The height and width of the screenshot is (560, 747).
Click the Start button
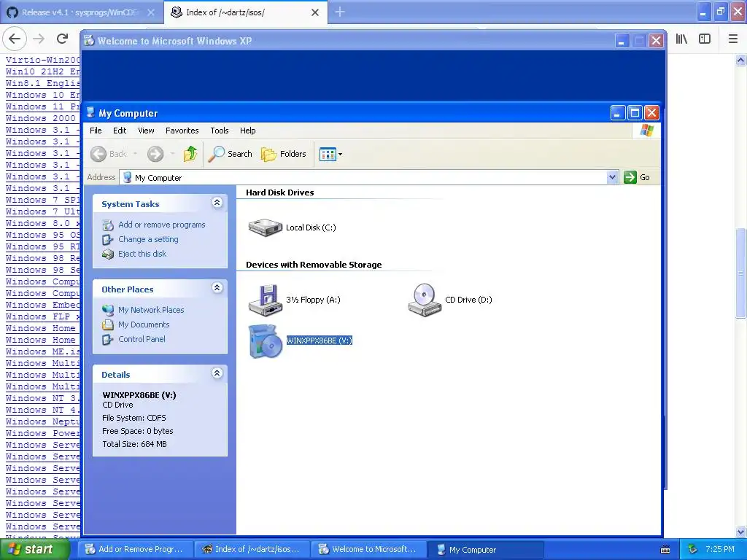coord(34,549)
